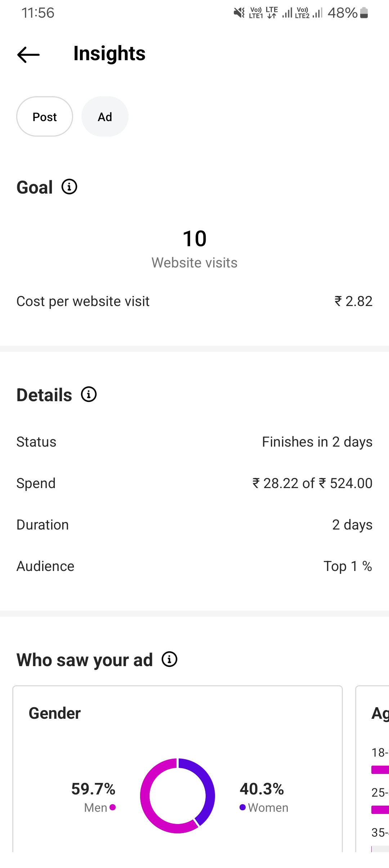
Task: Tap the Spend amount ₹ 28.22 of ₹ 524.00
Action: tap(312, 483)
